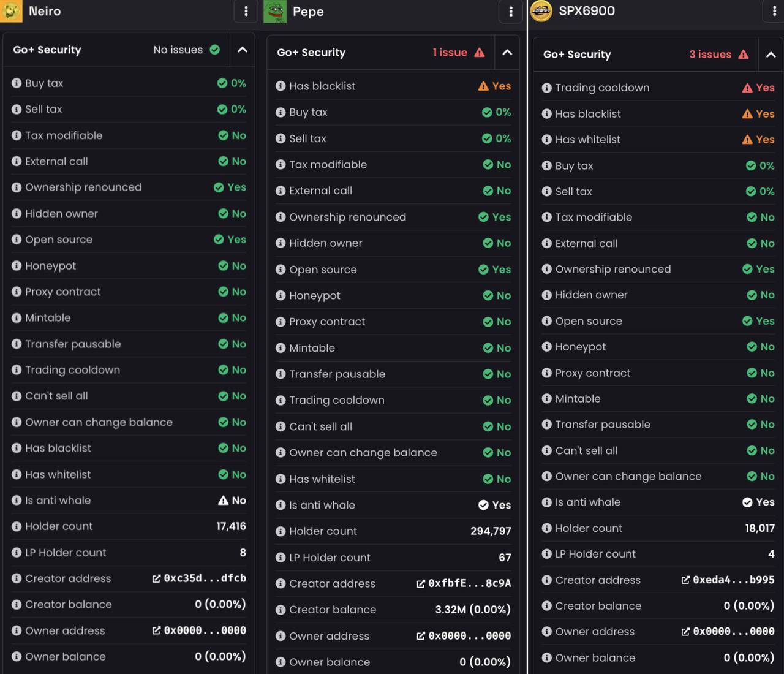Click info icon beside SPX6900 Has whitelist
Viewport: 784px width, 674px height.
pos(547,140)
